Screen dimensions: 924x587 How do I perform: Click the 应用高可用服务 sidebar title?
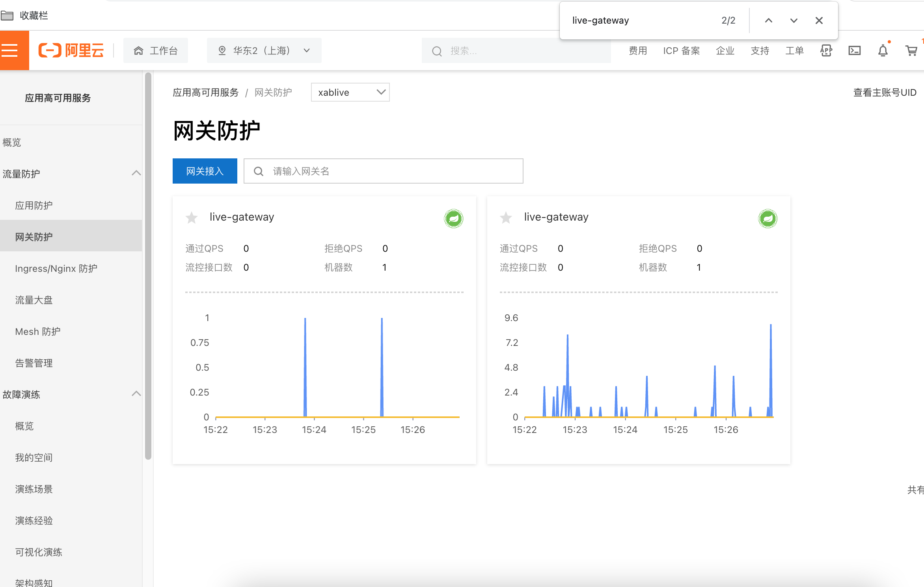point(58,98)
